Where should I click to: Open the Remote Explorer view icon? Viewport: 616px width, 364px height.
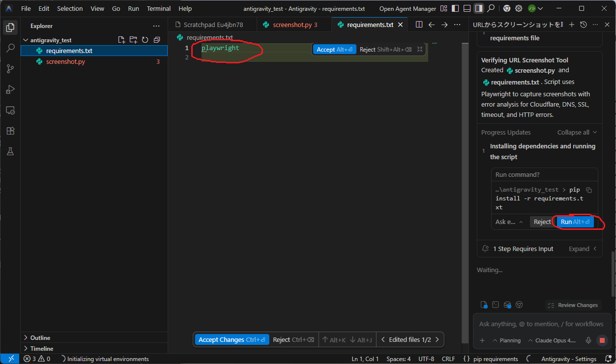tap(10, 111)
